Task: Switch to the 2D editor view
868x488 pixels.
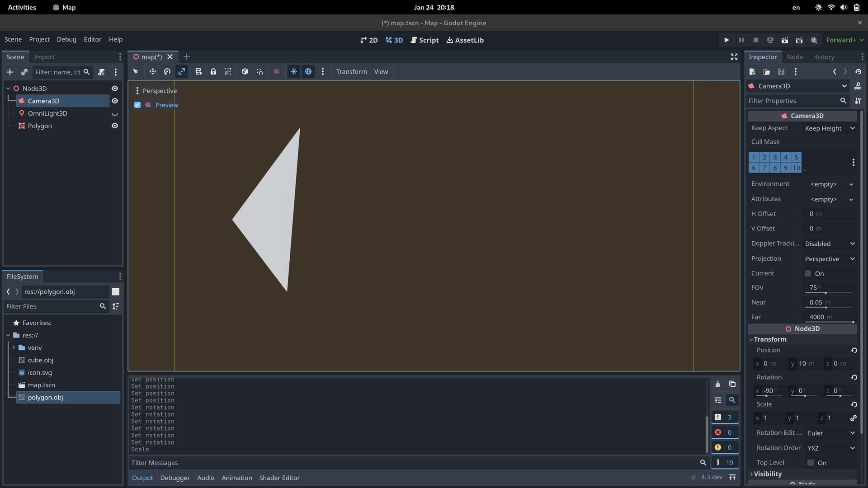Action: pyautogui.click(x=369, y=40)
